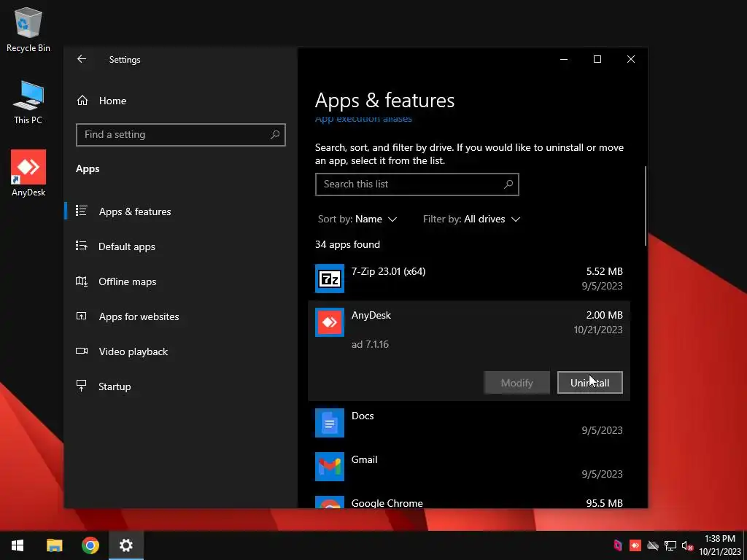
Task: Open the network tray icon
Action: (x=670, y=545)
